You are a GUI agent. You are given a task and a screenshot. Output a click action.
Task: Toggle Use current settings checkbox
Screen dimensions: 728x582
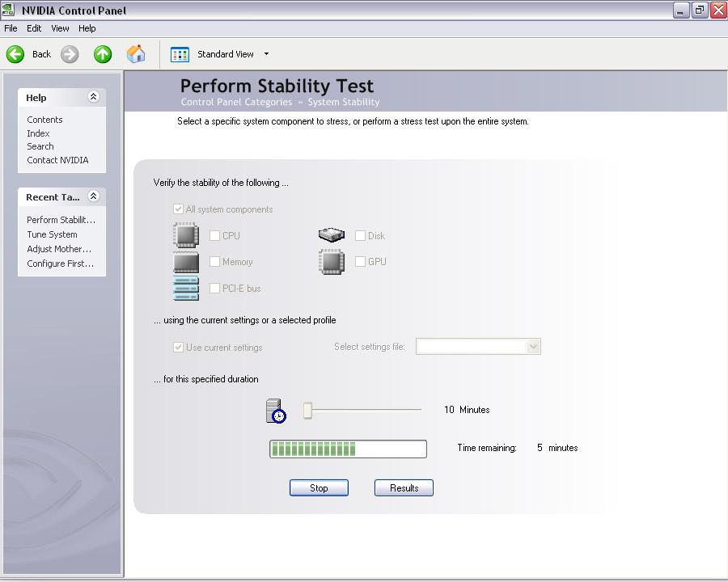pos(178,347)
